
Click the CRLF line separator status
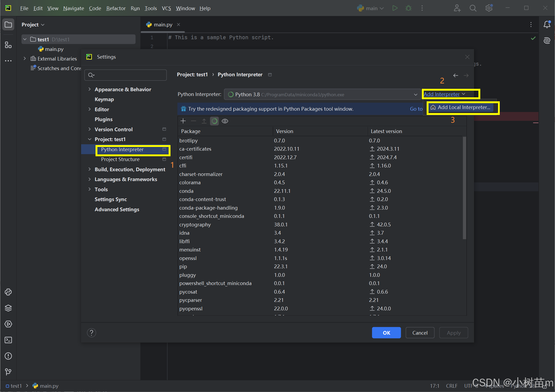452,386
